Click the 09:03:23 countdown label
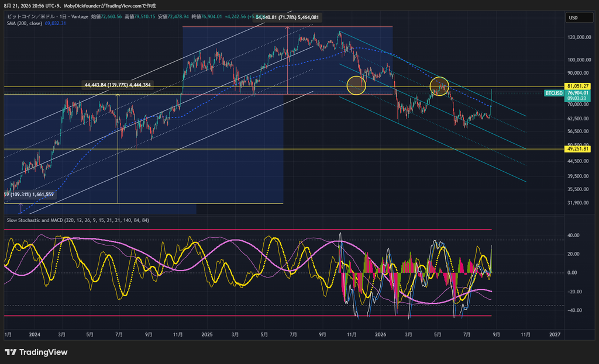Screen dimensions: 599x364 pos(577,98)
